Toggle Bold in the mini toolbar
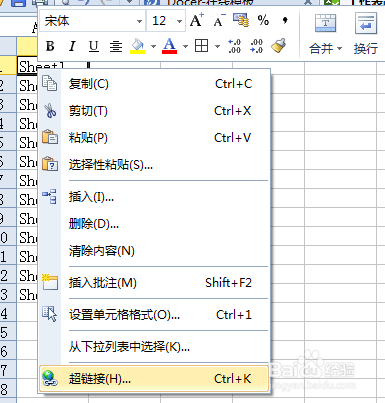385x403 pixels. (50, 46)
